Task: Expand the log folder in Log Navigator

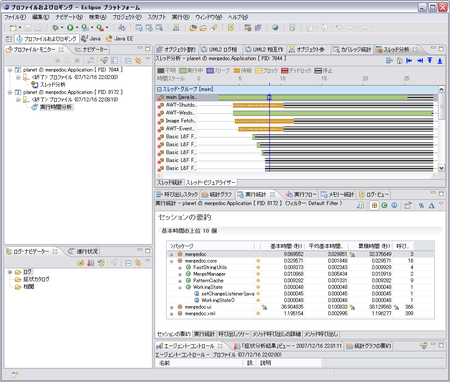Action: tap(10, 272)
